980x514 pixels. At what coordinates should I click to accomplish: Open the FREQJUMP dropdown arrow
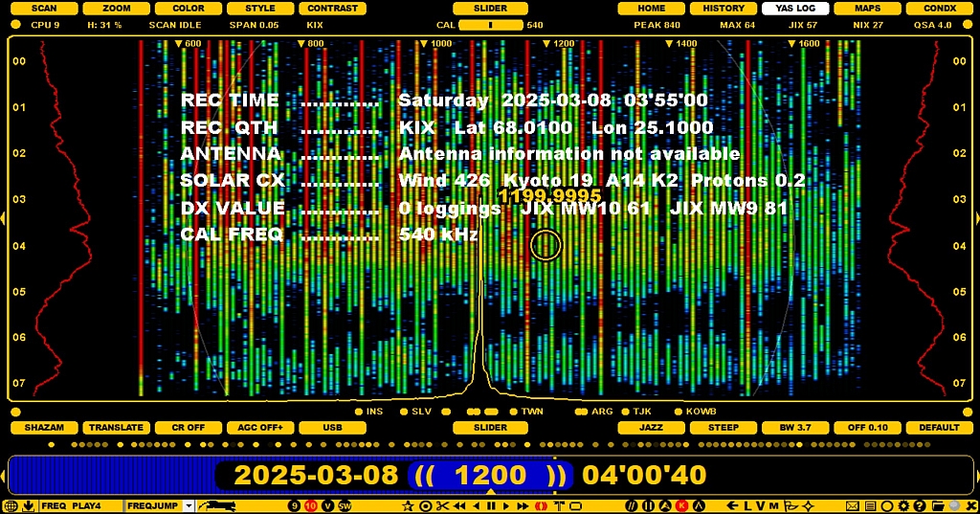[189, 505]
